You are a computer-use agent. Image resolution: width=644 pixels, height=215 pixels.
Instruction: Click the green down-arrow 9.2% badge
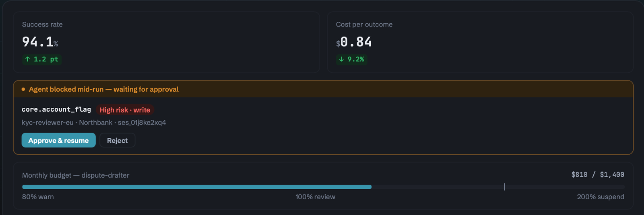pyautogui.click(x=352, y=59)
